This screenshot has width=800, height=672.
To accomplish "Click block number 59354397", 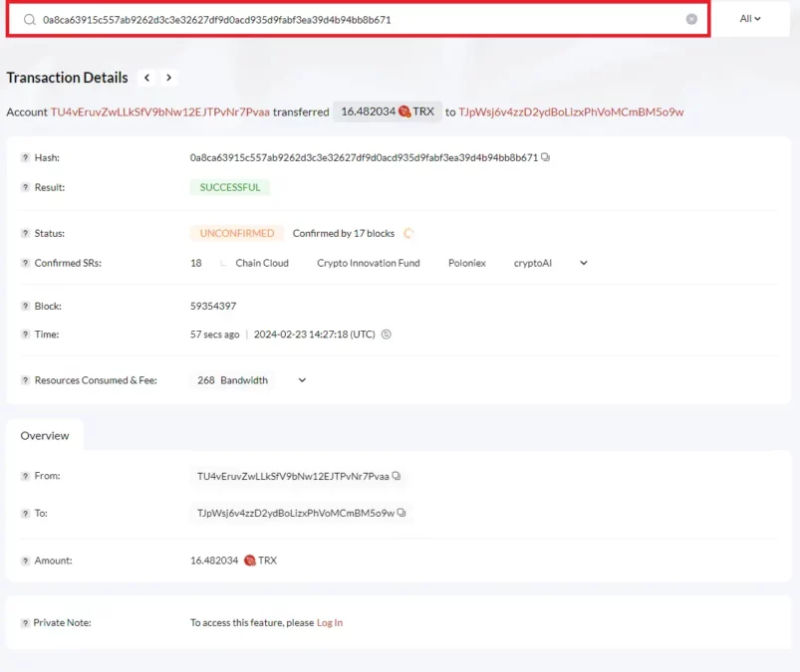I will point(213,306).
